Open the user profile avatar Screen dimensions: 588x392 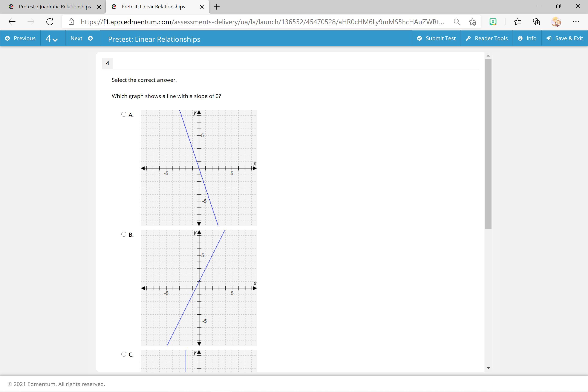click(x=556, y=22)
